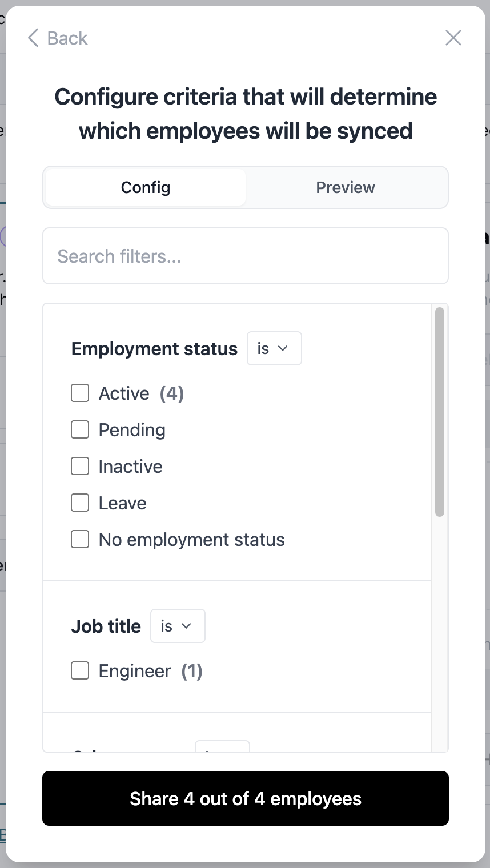Click the Search filters input field
This screenshot has width=490, height=868.
pos(246,256)
